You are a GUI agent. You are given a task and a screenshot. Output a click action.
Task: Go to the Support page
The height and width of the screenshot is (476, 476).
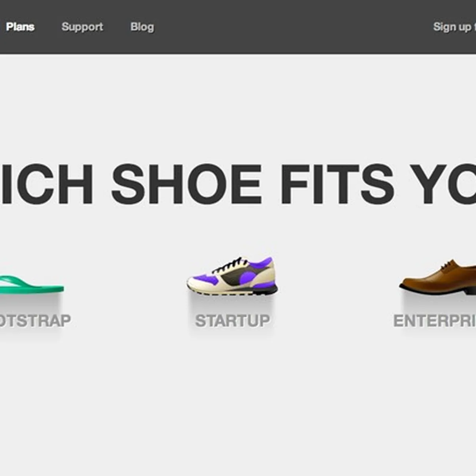[x=82, y=27]
